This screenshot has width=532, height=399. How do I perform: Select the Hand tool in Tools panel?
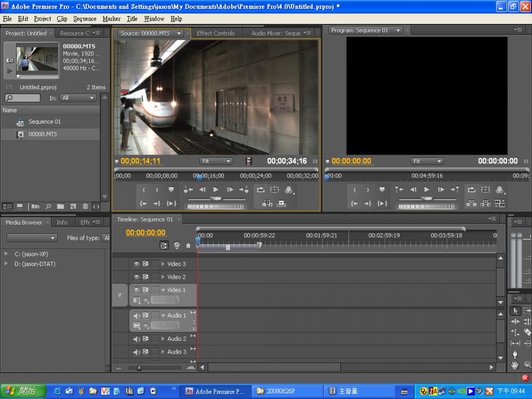[515, 365]
